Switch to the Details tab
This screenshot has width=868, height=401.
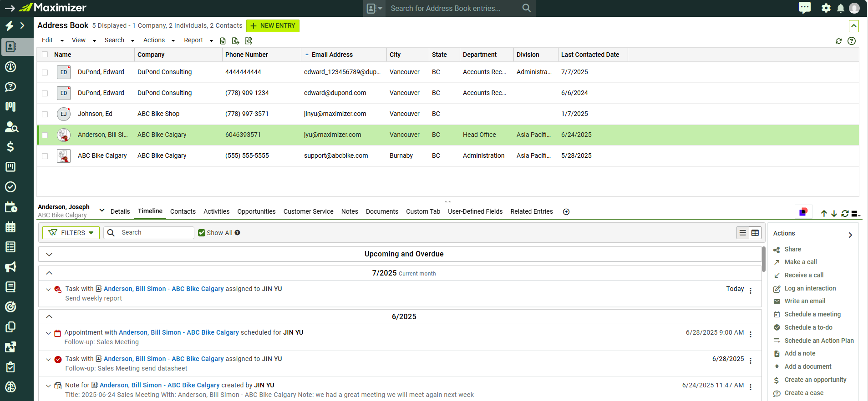click(x=120, y=211)
